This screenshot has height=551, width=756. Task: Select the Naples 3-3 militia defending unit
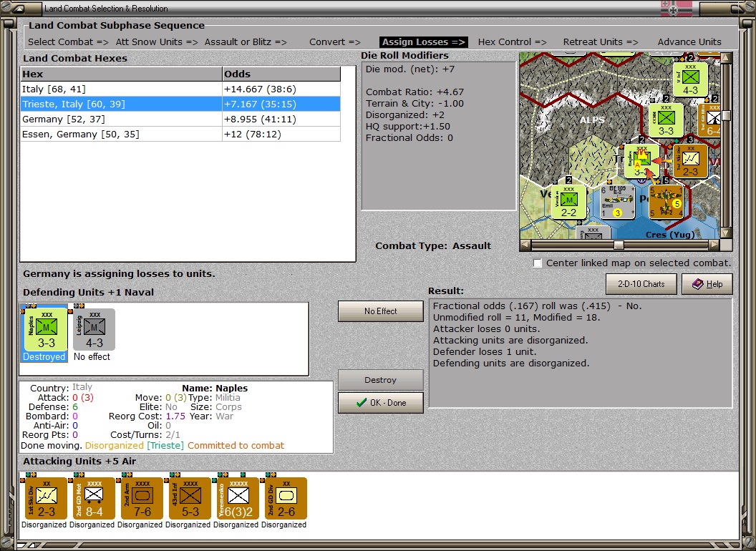tap(47, 328)
